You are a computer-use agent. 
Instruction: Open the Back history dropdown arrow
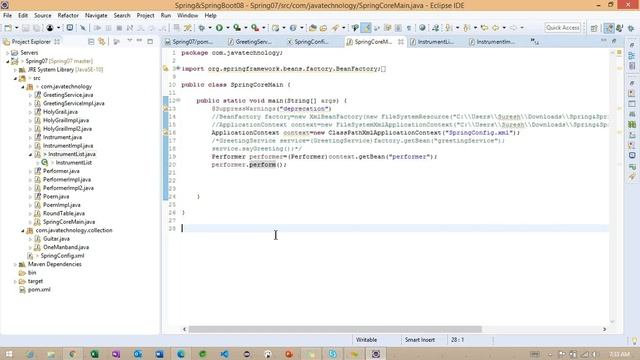coord(504,28)
